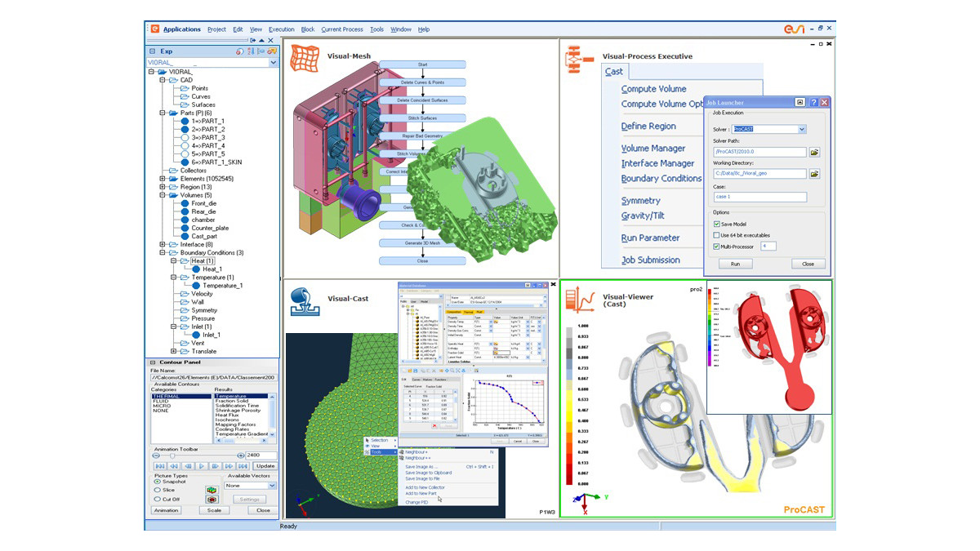The image size is (980, 551).
Task: Expand the Region (13) node
Action: (x=163, y=187)
